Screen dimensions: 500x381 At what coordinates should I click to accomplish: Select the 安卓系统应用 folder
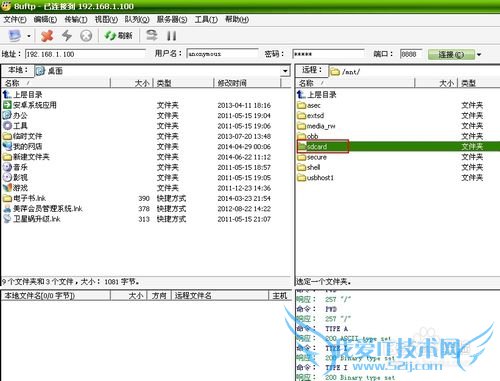(30, 105)
